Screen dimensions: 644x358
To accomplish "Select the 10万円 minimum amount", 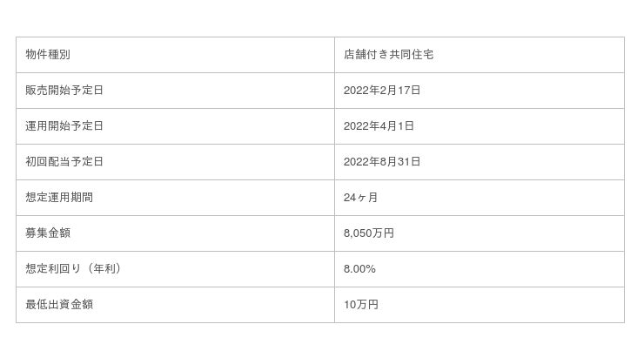I will [x=361, y=305].
